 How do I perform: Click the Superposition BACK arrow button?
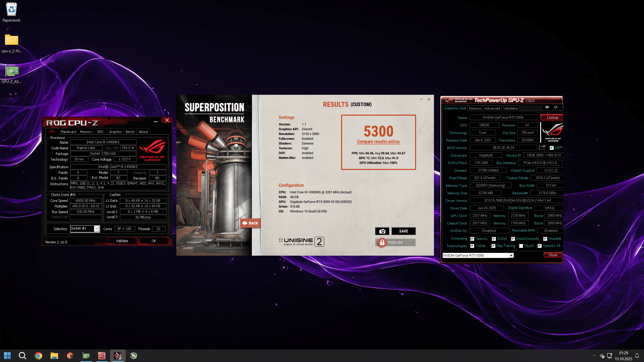tap(250, 223)
